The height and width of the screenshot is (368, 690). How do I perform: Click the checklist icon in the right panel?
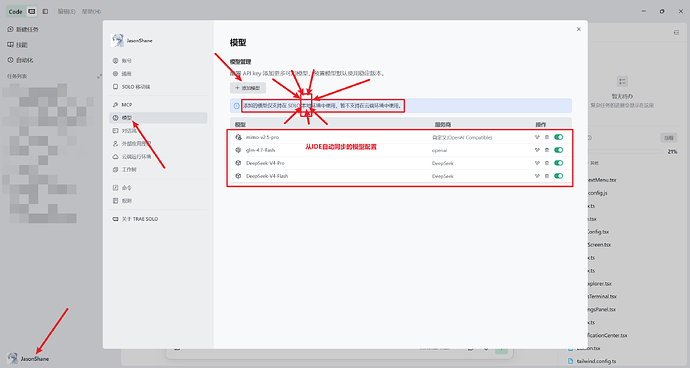tap(622, 81)
